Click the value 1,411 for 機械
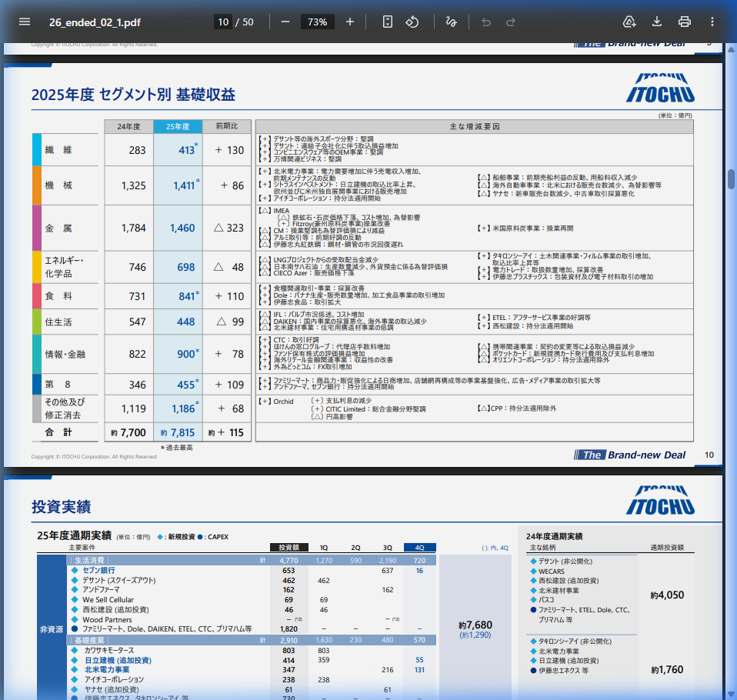 tap(184, 185)
